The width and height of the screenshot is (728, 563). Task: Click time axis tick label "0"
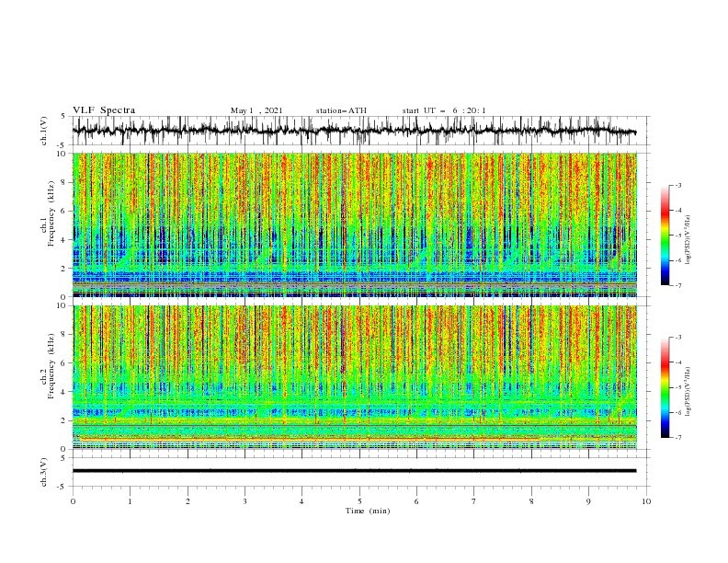point(73,501)
